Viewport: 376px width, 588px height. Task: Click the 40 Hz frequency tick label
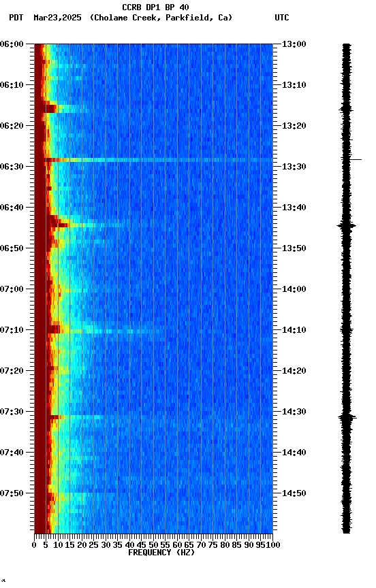[x=129, y=545]
